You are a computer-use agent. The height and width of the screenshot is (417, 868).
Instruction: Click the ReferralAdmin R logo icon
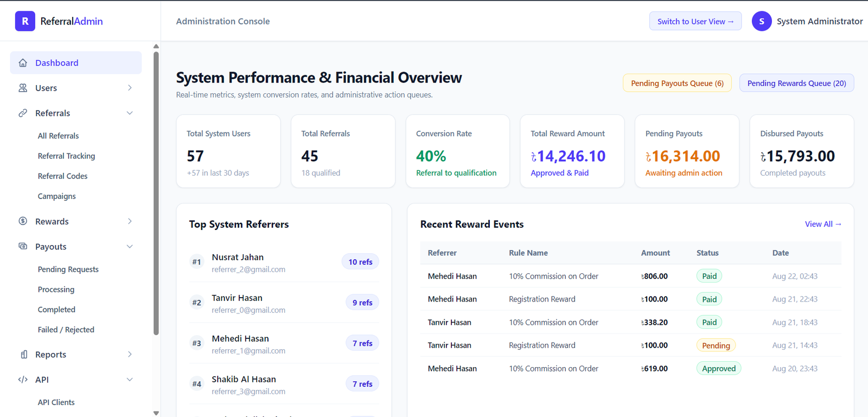25,21
